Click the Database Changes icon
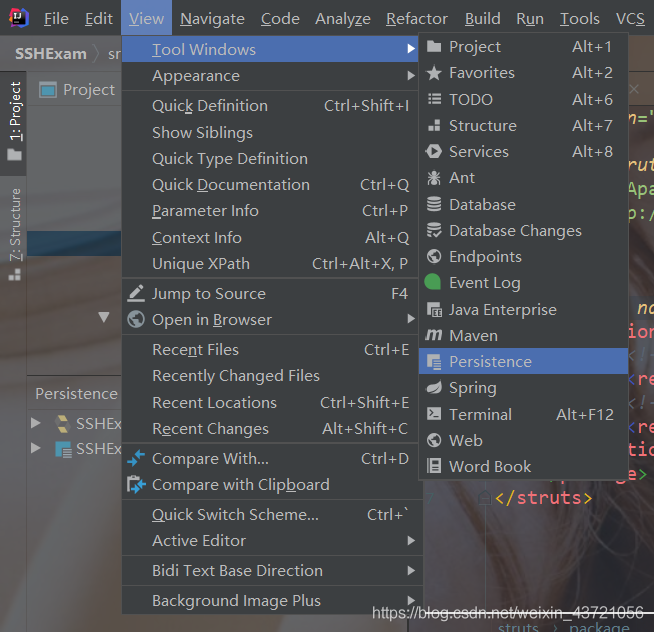This screenshot has height=632, width=654. tap(434, 230)
